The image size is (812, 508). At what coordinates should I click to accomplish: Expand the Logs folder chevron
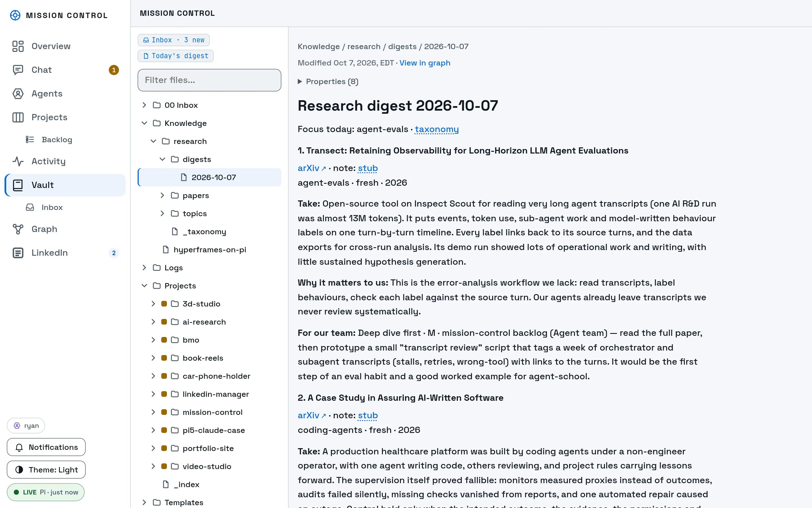coord(144,268)
